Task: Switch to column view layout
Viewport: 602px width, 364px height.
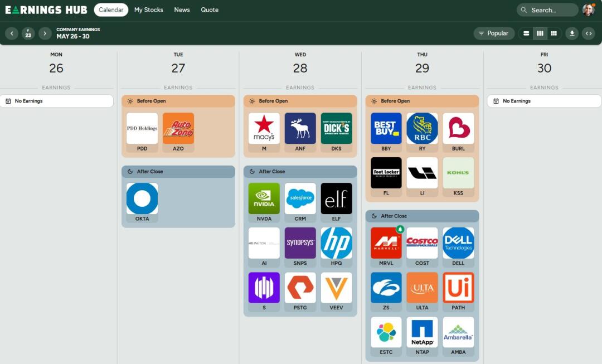Action: click(540, 33)
